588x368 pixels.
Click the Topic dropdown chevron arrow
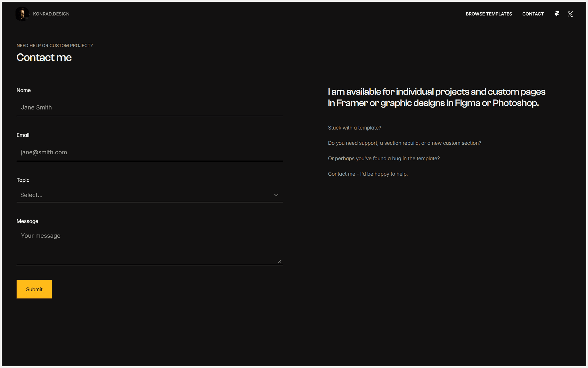pyautogui.click(x=276, y=195)
